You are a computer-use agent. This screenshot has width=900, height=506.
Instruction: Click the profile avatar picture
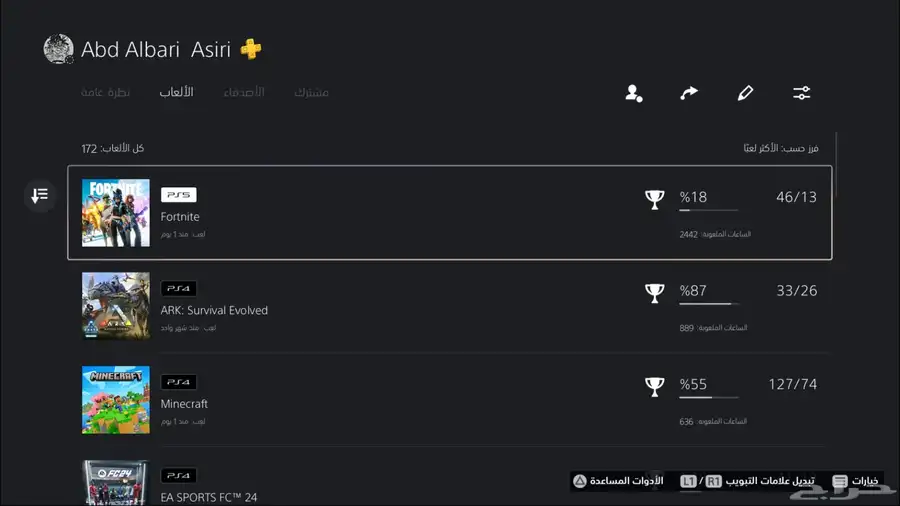[59, 49]
